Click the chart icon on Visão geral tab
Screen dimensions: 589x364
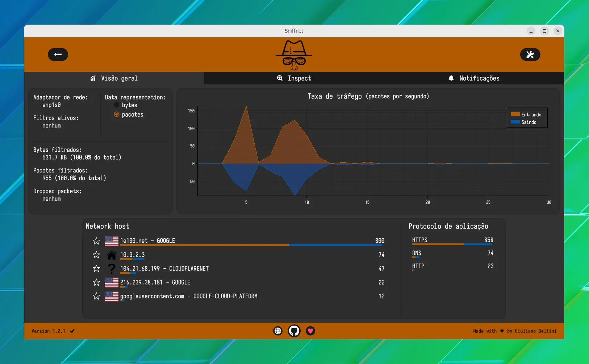(93, 78)
